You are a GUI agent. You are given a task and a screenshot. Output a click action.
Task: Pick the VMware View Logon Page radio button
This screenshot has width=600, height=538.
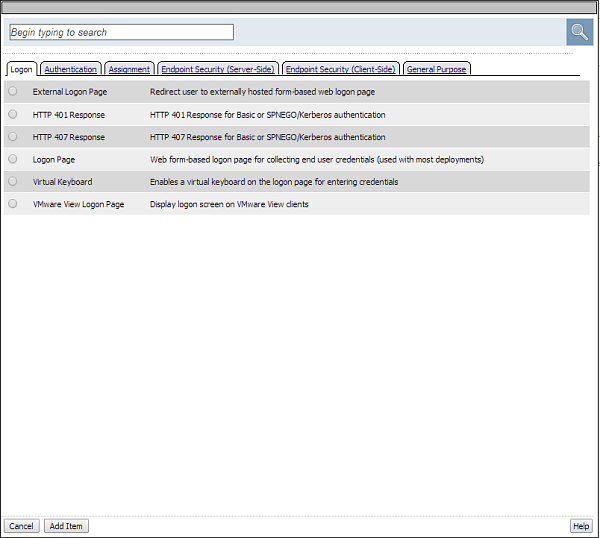click(13, 204)
